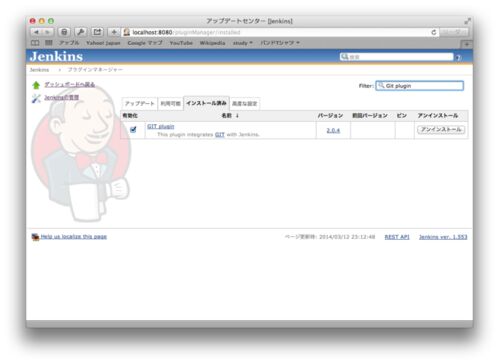The image size is (500, 364).
Task: Click the sort arrow next to 名前 column
Action: [237, 116]
